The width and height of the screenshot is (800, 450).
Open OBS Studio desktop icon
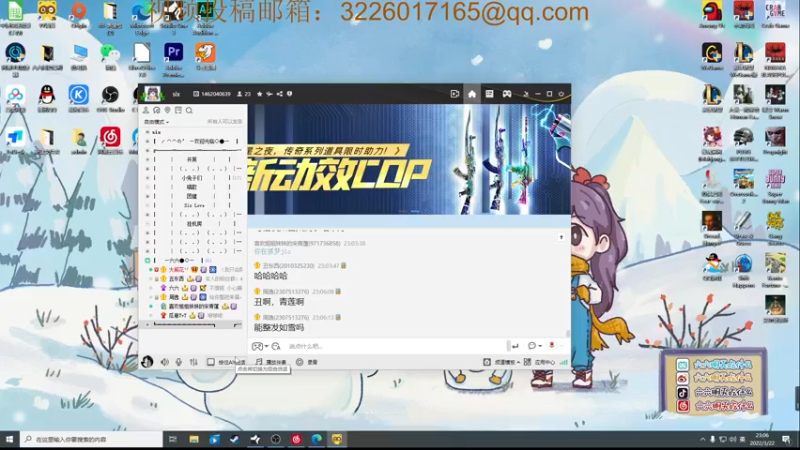(110, 98)
